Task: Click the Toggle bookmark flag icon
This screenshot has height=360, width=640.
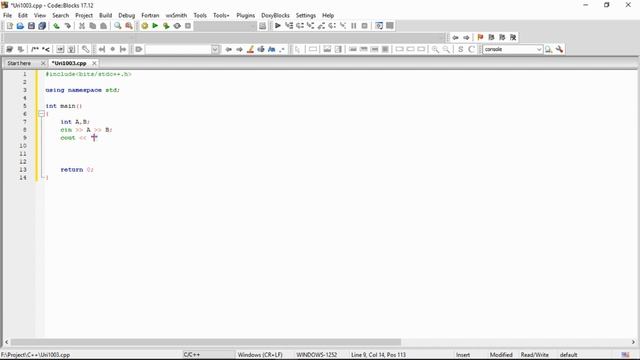Action: pyautogui.click(x=480, y=37)
